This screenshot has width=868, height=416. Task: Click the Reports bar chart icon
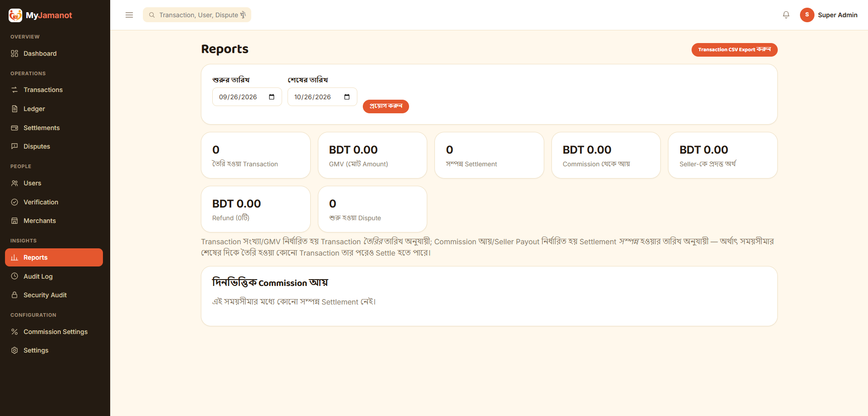click(15, 257)
